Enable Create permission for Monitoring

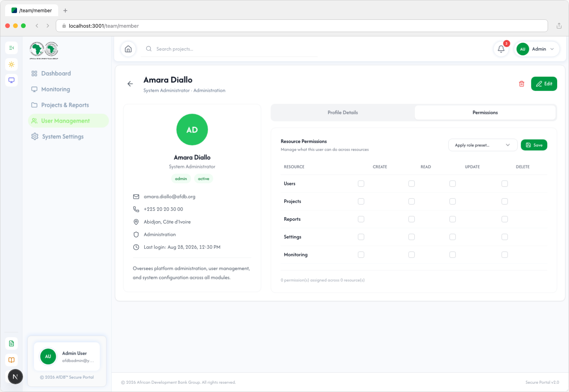tap(361, 255)
